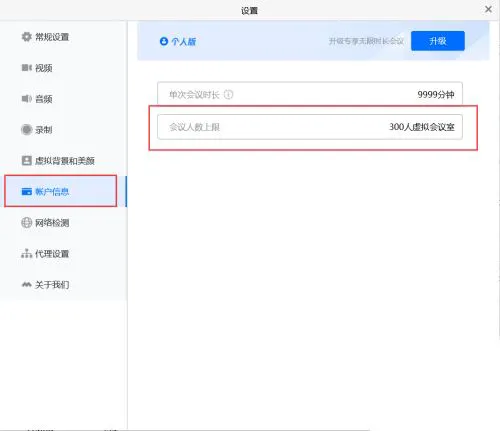Image resolution: width=500 pixels, height=431 pixels.
Task: Click the network tree icon beside 代理设置
Action: click(x=27, y=254)
